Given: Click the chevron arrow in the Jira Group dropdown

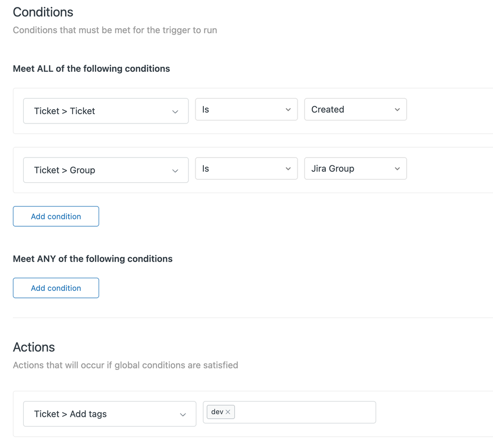Looking at the screenshot, I should click(397, 169).
